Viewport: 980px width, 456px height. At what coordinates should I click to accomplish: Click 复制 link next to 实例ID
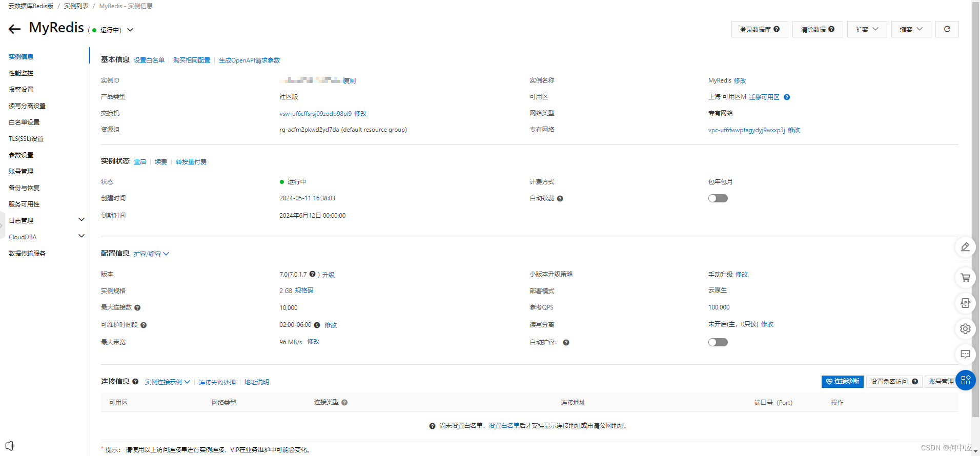point(350,81)
